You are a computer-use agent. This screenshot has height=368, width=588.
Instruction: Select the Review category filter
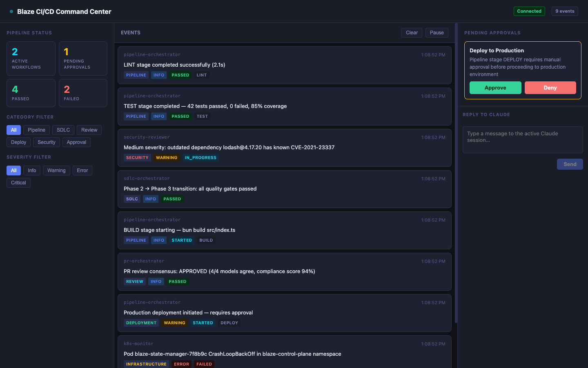tap(89, 130)
